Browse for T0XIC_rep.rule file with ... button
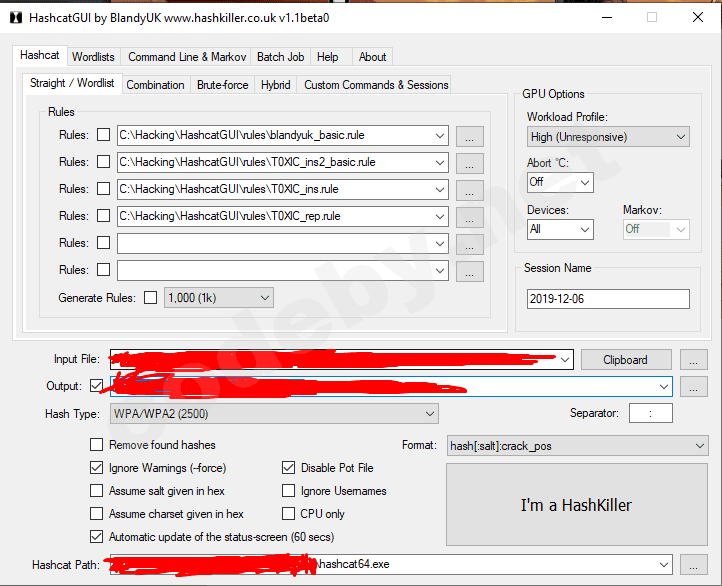Image resolution: width=722 pixels, height=586 pixels. [x=470, y=217]
